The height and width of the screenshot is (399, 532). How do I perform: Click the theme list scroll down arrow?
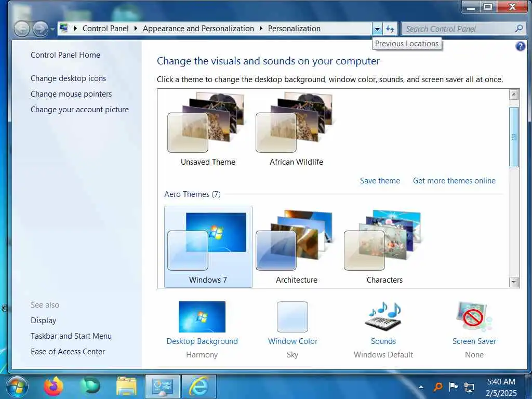(x=514, y=282)
